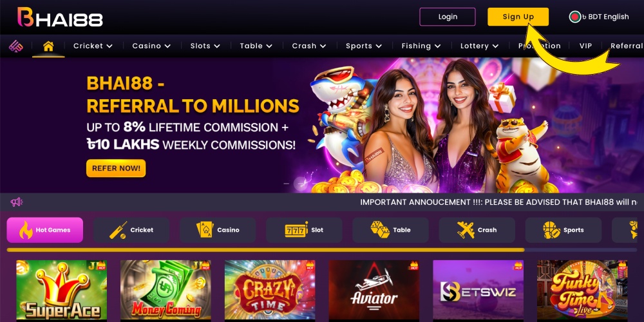Viewport: 644px width, 322px height.
Task: Click the BHAI88 logo
Action: [x=60, y=17]
